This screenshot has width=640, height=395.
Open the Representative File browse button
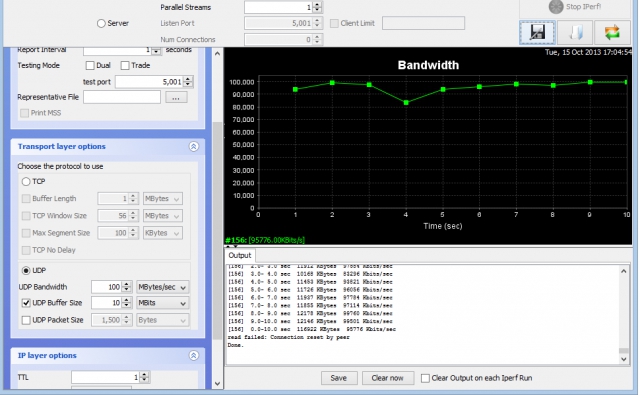pyautogui.click(x=176, y=98)
